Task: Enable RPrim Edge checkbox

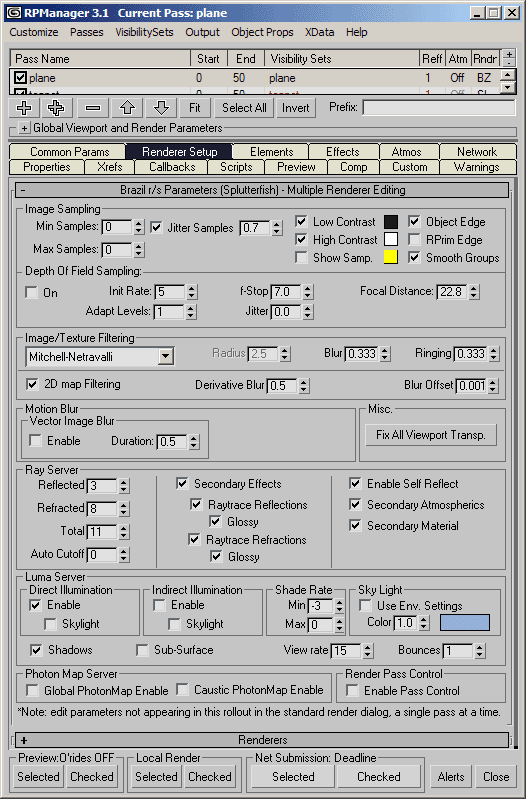Action: click(414, 239)
